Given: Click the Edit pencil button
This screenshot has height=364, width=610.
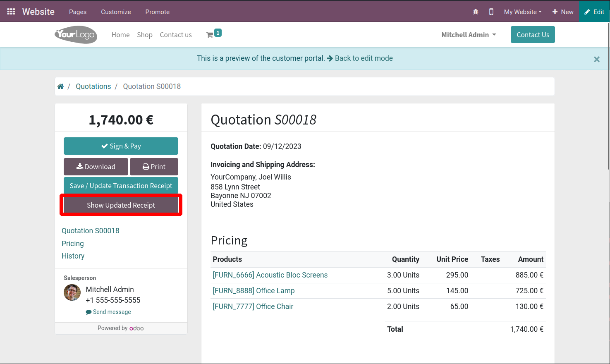Looking at the screenshot, I should click(594, 12).
